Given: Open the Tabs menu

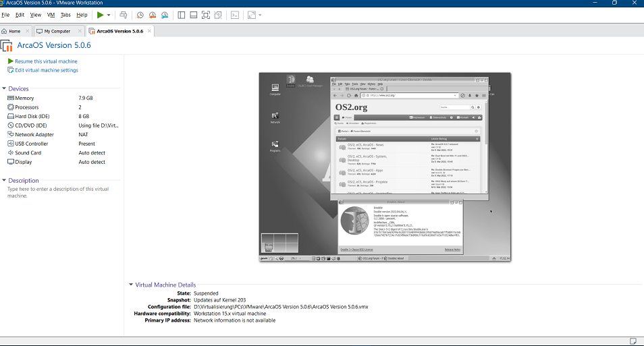Looking at the screenshot, I should pos(65,15).
